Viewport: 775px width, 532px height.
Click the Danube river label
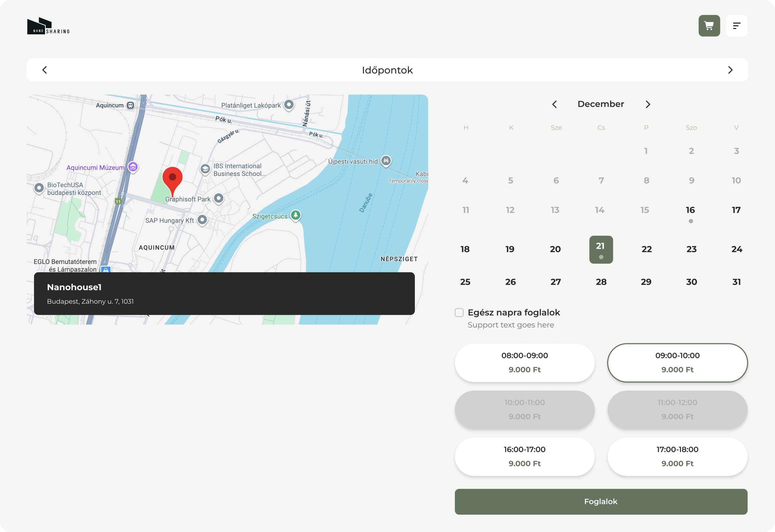(x=365, y=203)
